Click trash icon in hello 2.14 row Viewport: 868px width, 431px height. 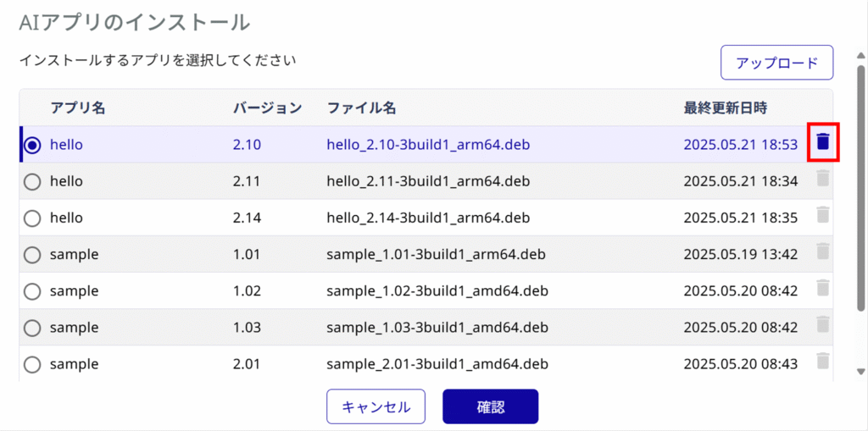pyautogui.click(x=823, y=215)
